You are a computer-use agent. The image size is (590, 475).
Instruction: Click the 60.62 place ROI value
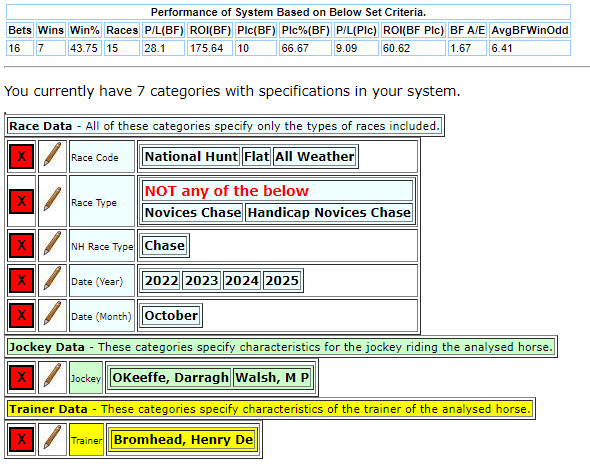[413, 48]
